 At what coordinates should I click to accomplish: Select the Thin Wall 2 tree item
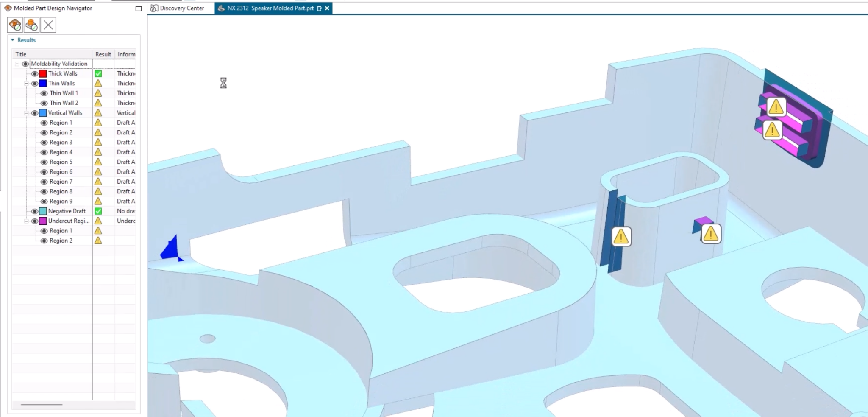coord(64,103)
